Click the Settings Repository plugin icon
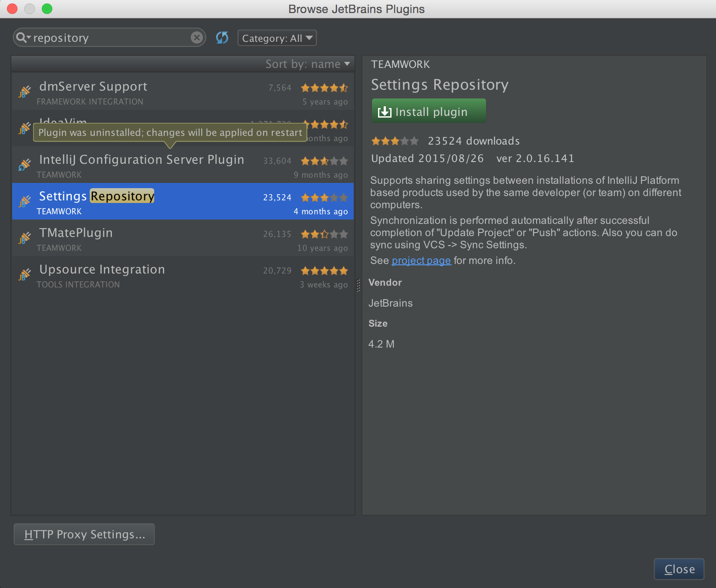Viewport: 716px width, 588px height. coord(25,202)
